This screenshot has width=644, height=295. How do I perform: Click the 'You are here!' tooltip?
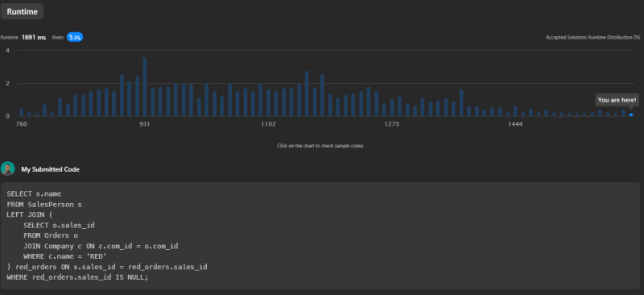[x=617, y=100]
